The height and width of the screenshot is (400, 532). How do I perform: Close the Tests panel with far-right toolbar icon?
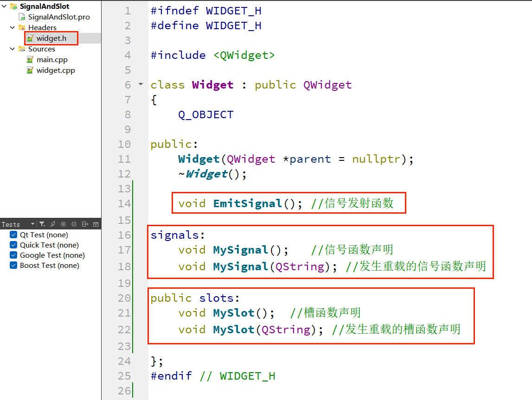[96, 224]
